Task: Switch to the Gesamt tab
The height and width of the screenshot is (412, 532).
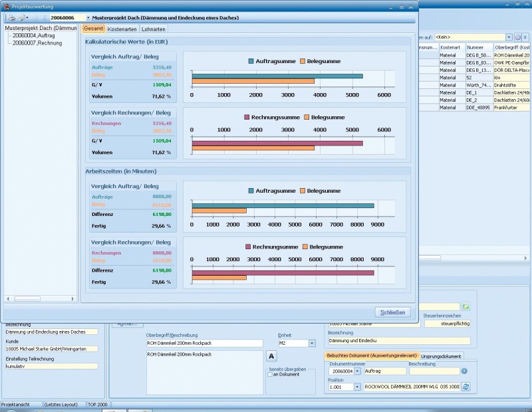Action: point(93,29)
